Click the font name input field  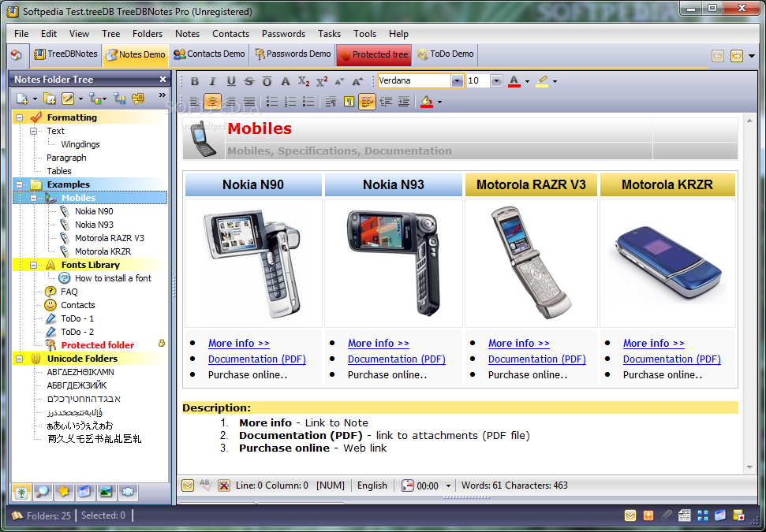(x=414, y=81)
